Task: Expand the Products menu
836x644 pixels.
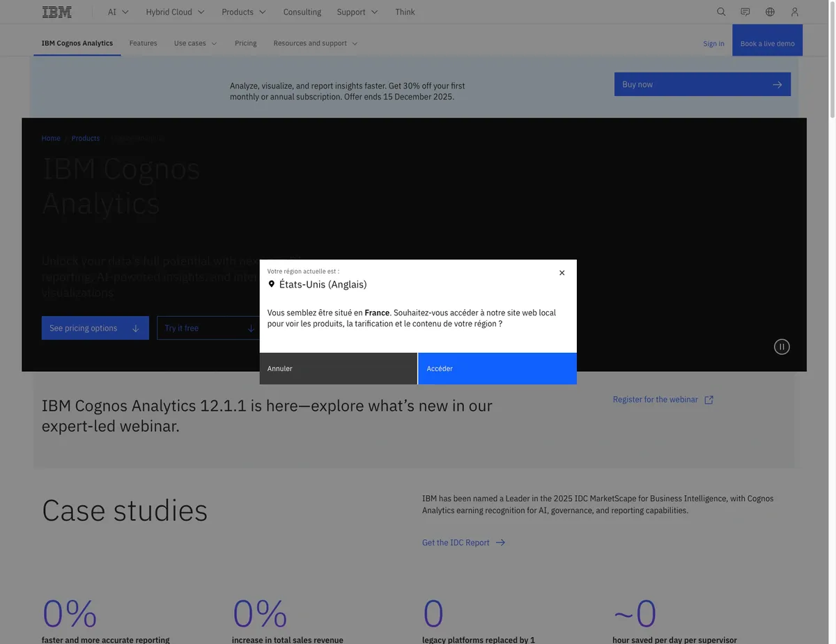Action: pyautogui.click(x=244, y=12)
